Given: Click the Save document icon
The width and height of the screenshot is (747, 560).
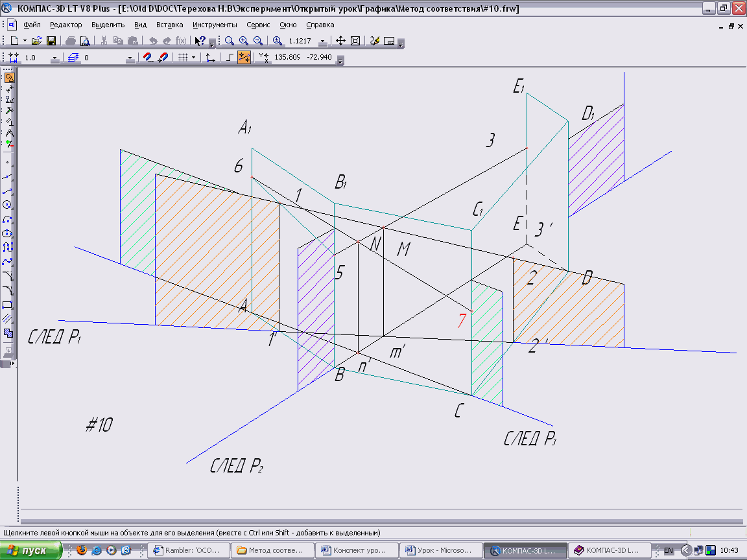Looking at the screenshot, I should pos(51,41).
